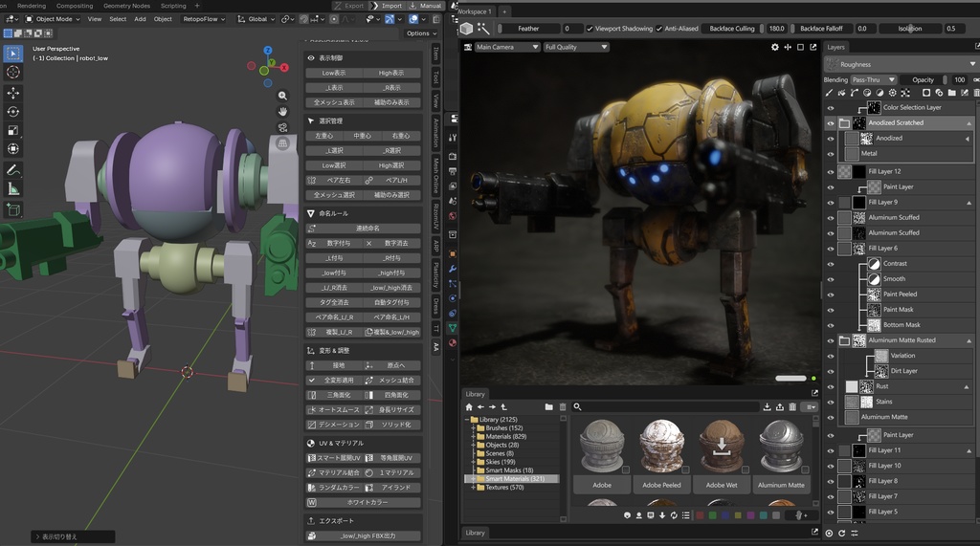The width and height of the screenshot is (980, 546).
Task: Toggle visibility of Fill Layer 9
Action: click(831, 203)
